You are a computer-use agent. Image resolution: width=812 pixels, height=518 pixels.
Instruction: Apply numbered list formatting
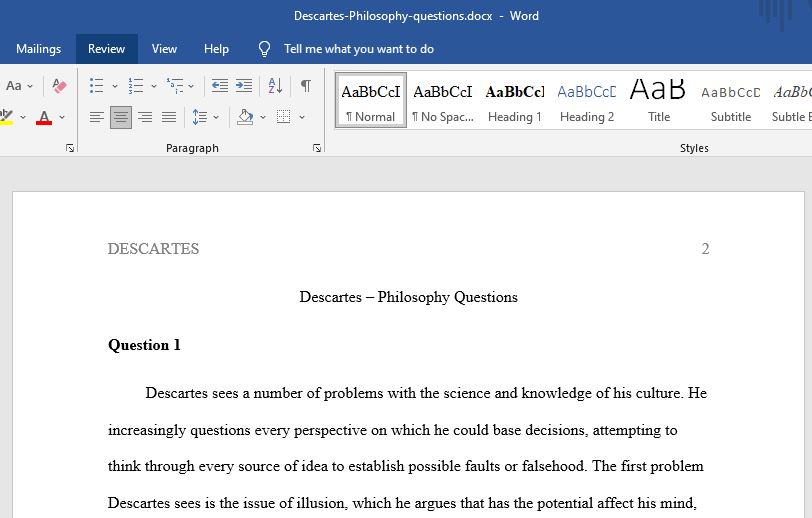136,85
